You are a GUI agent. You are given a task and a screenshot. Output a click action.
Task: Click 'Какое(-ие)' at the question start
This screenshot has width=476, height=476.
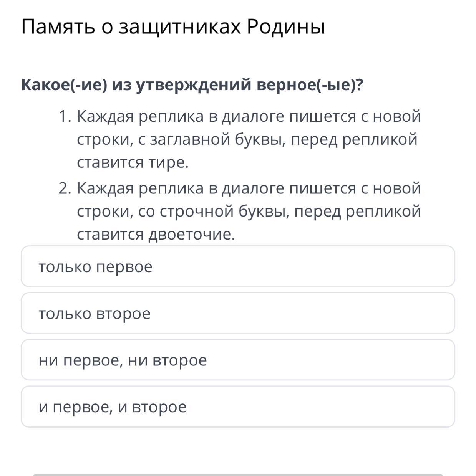click(x=64, y=84)
